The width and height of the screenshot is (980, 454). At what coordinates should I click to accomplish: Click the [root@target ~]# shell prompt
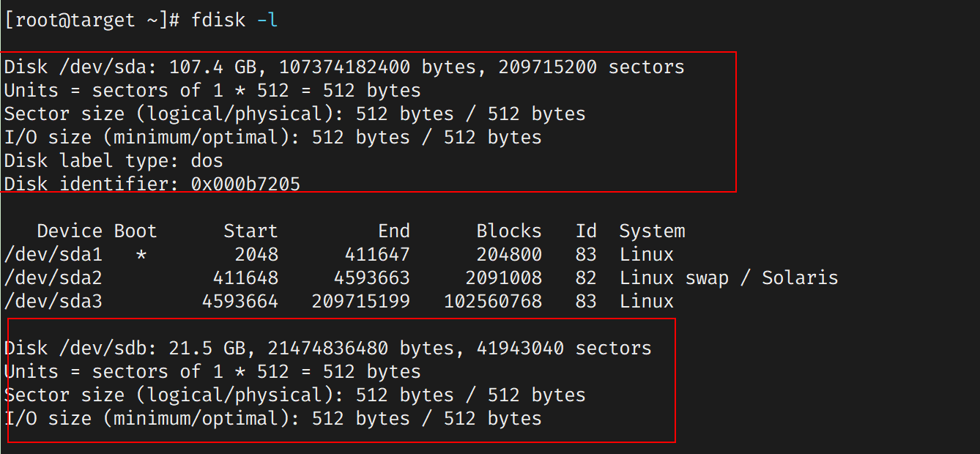click(92, 21)
